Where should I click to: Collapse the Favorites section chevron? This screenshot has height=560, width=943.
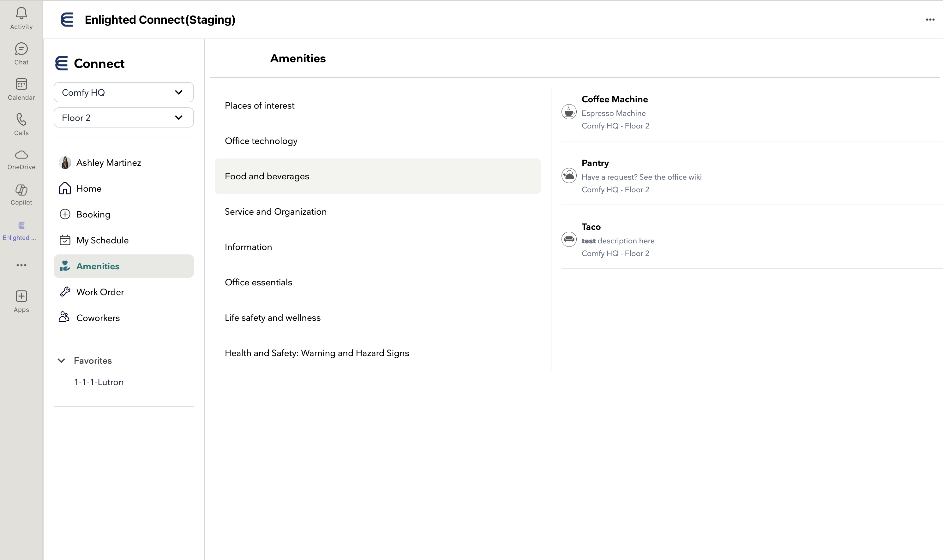pos(61,360)
